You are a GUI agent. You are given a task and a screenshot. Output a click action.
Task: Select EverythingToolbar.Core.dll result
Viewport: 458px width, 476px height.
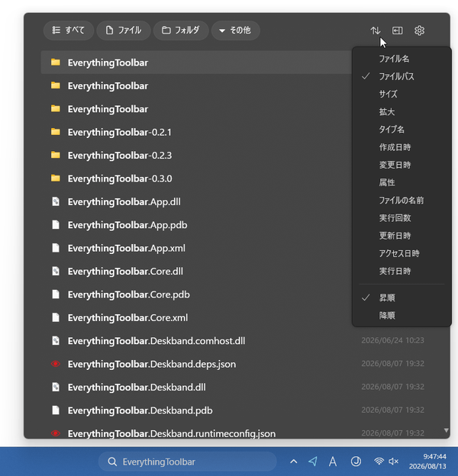[196, 271]
